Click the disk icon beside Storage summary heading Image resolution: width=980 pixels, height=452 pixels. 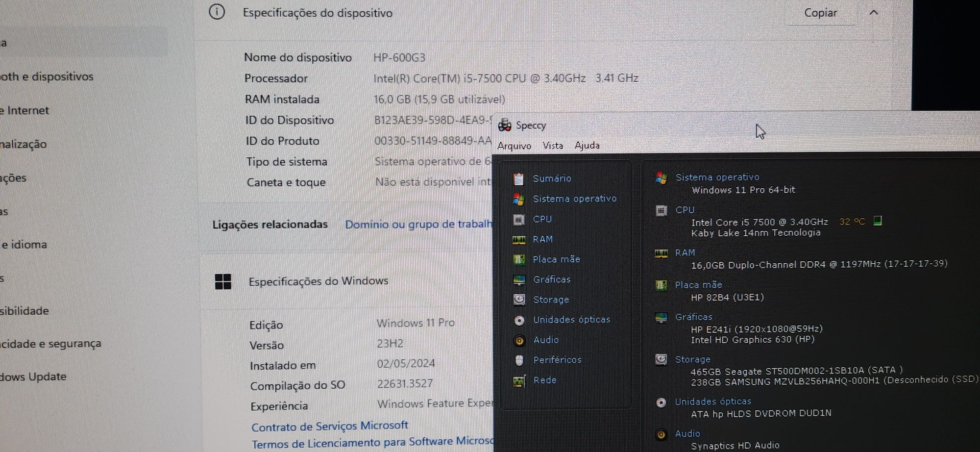pyautogui.click(x=661, y=359)
